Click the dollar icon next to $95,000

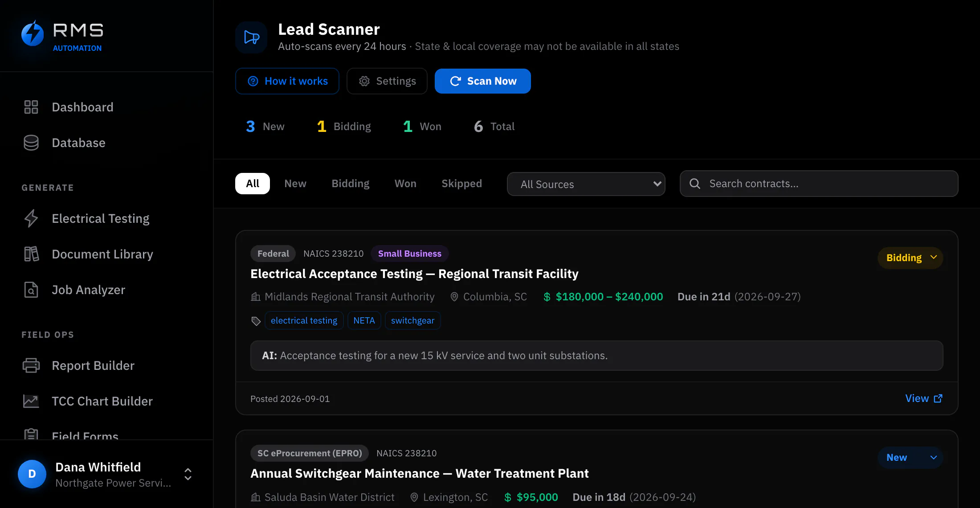(x=508, y=497)
